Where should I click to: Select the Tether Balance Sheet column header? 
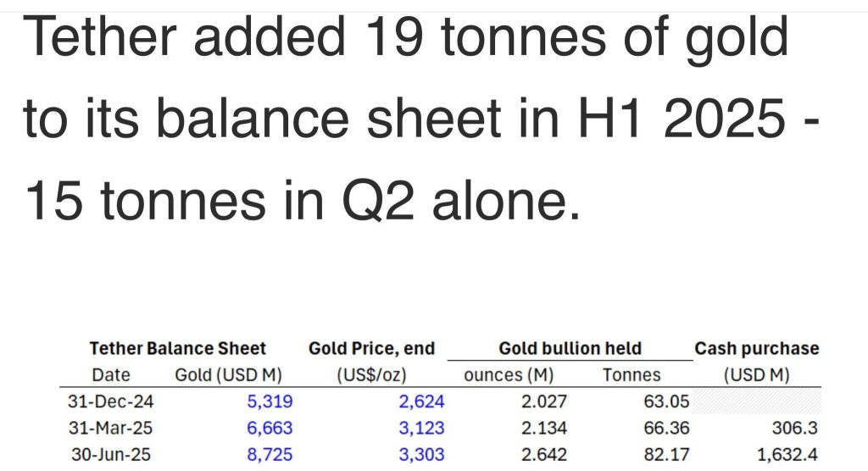tap(178, 348)
